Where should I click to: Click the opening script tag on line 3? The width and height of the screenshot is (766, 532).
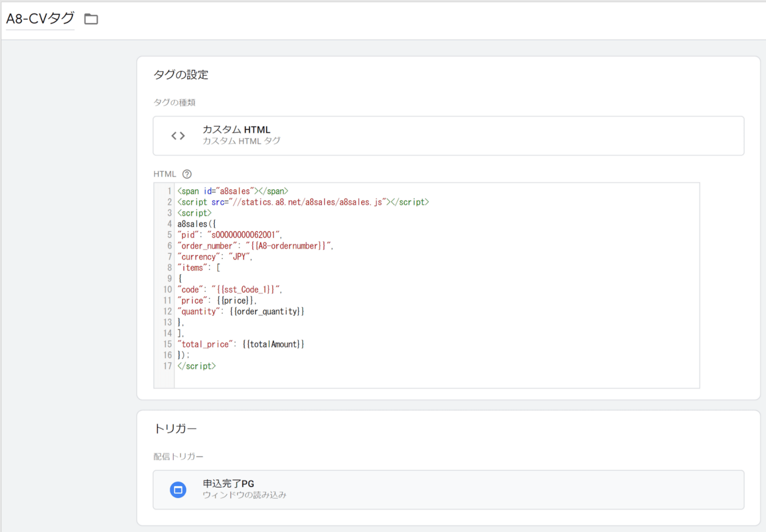coord(194,213)
